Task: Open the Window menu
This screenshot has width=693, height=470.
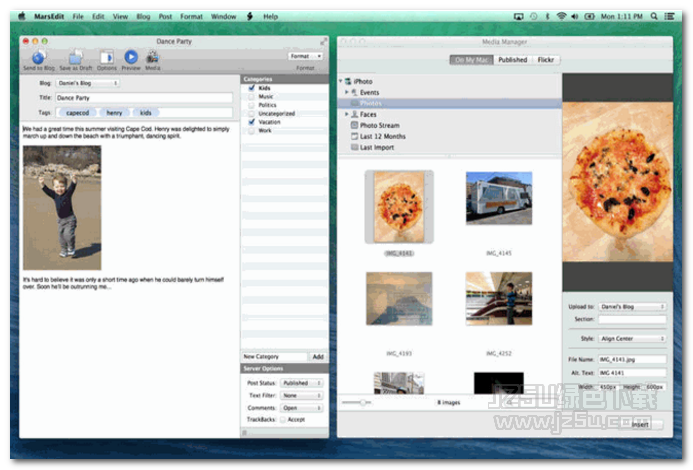Action: 224,16
